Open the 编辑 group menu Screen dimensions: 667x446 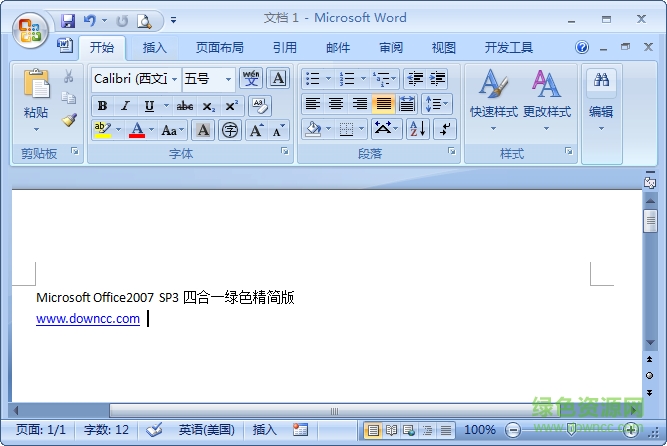coord(601,99)
